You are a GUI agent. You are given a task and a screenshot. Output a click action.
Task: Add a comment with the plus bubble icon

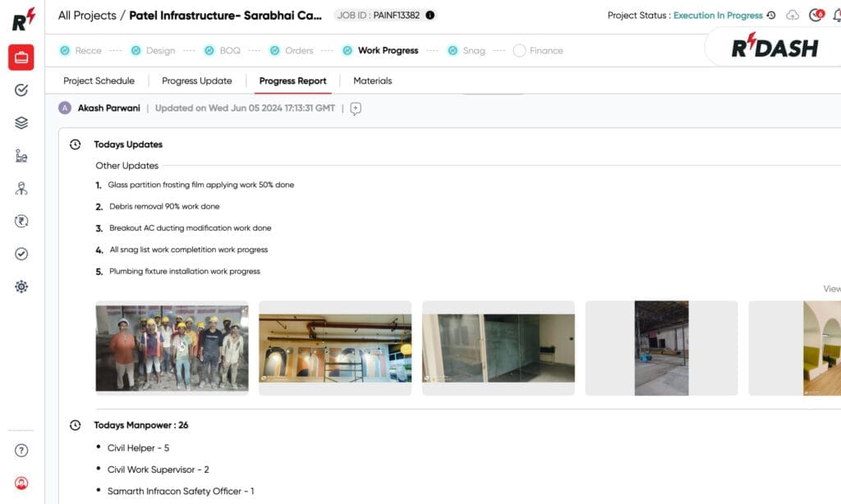coord(356,108)
